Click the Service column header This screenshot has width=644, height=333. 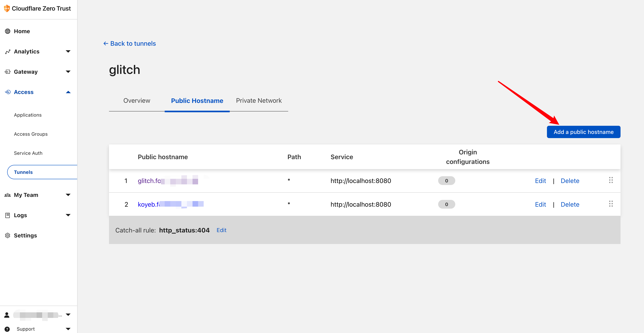point(342,157)
